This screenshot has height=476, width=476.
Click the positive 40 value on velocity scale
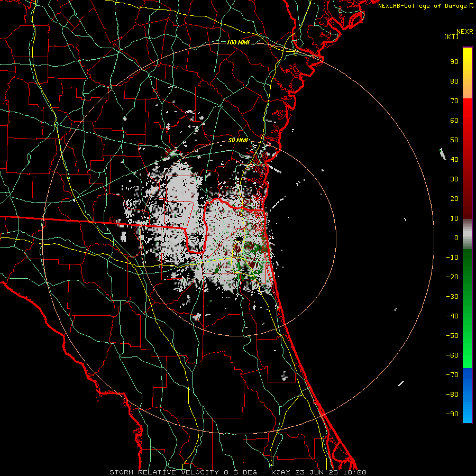coord(454,160)
